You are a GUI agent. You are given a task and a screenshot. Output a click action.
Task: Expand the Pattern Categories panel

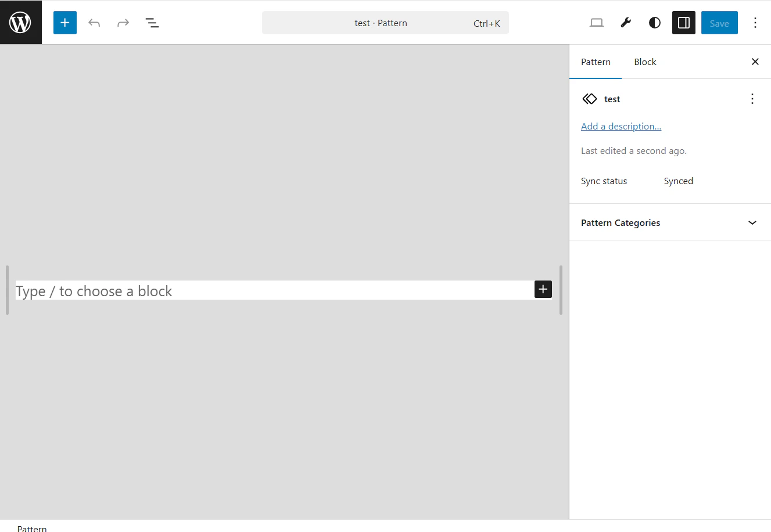click(670, 222)
